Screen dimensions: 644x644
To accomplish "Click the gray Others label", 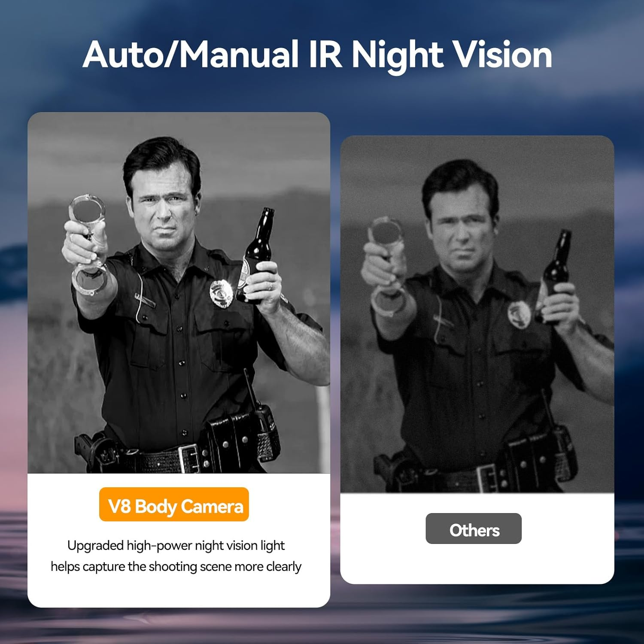I will [x=474, y=529].
